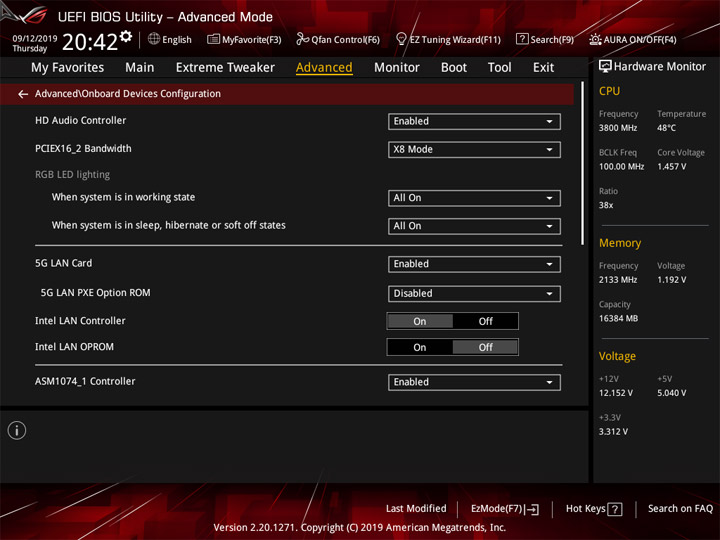Click Search on FAQ

click(680, 509)
